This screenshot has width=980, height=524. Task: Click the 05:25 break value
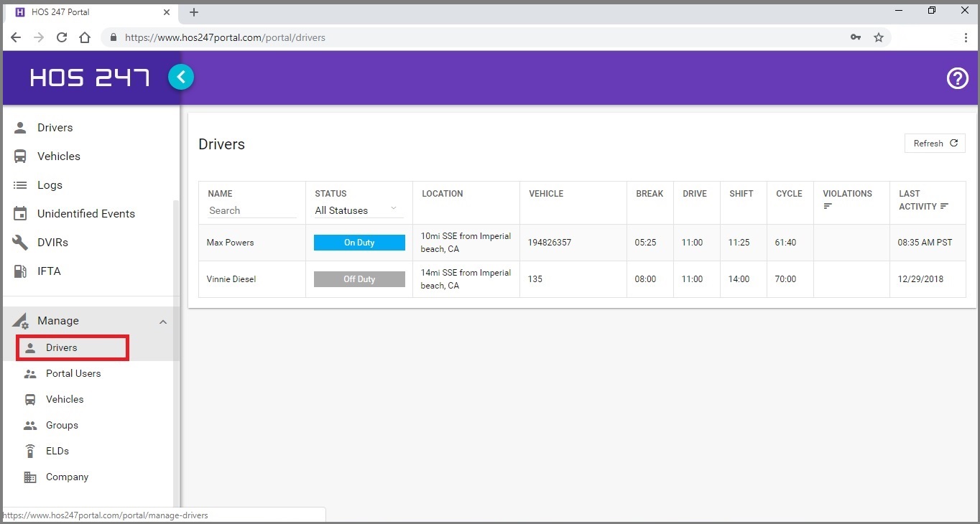(645, 243)
